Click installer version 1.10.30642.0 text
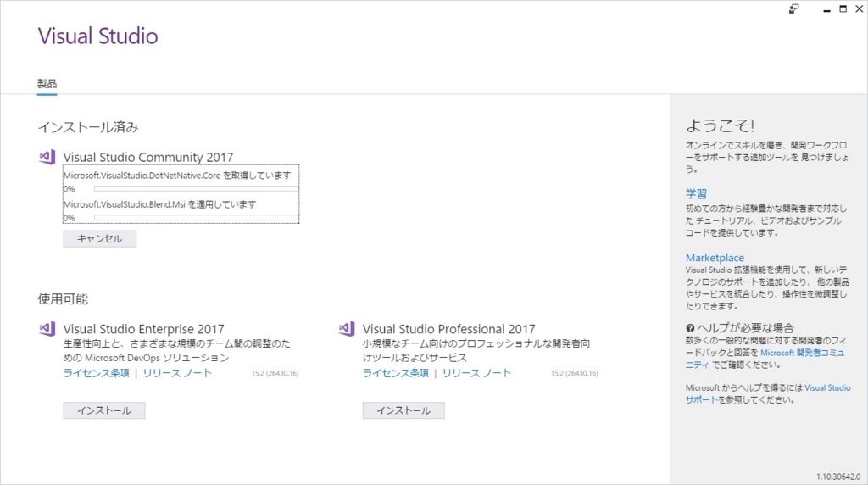868x485 pixels. point(838,477)
